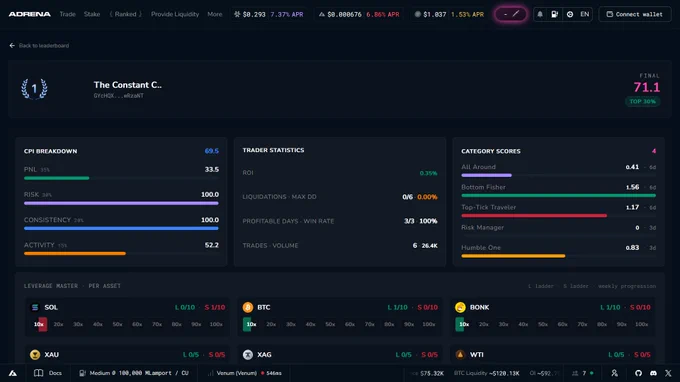Click Profitable Days Win Rate row
The image size is (680, 382).
coord(340,221)
